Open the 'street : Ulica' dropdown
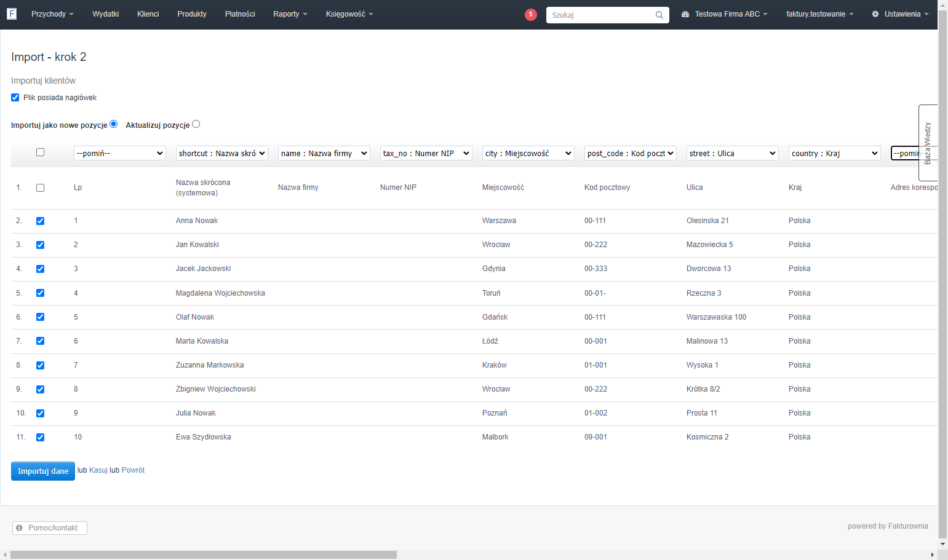The height and width of the screenshot is (560, 948). coord(733,153)
